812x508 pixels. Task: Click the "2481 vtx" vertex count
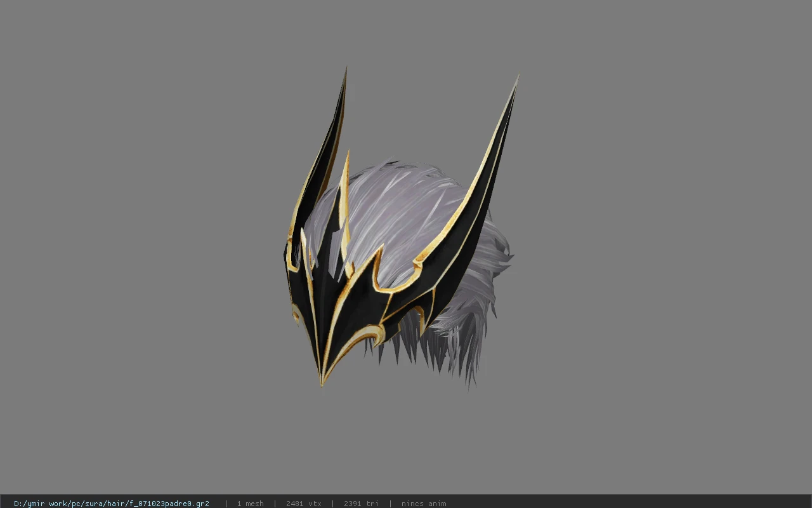point(303,504)
